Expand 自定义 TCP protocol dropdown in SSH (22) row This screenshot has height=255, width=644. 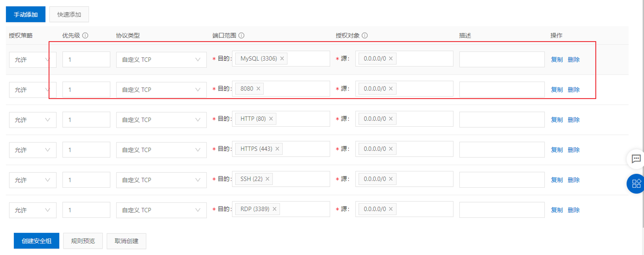(161, 180)
